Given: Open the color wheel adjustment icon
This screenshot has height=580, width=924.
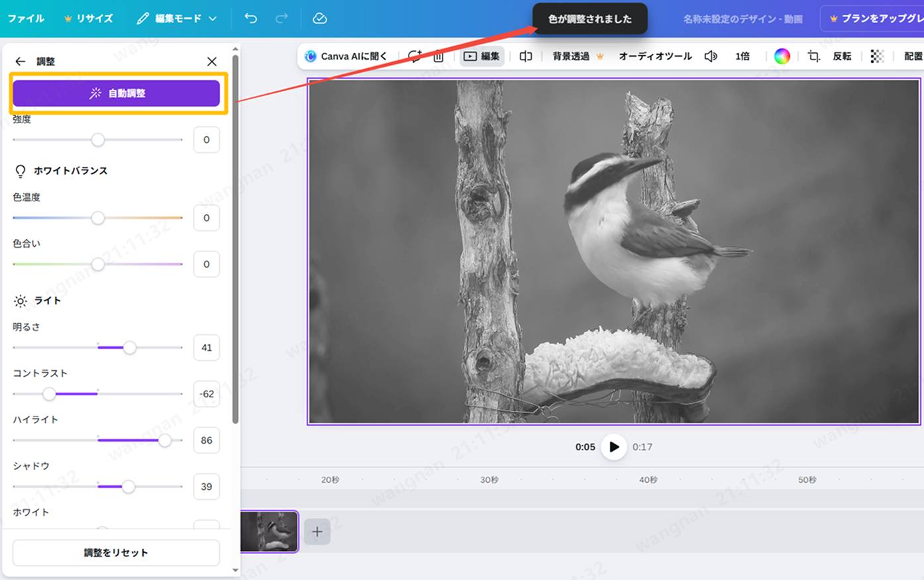Looking at the screenshot, I should [782, 56].
